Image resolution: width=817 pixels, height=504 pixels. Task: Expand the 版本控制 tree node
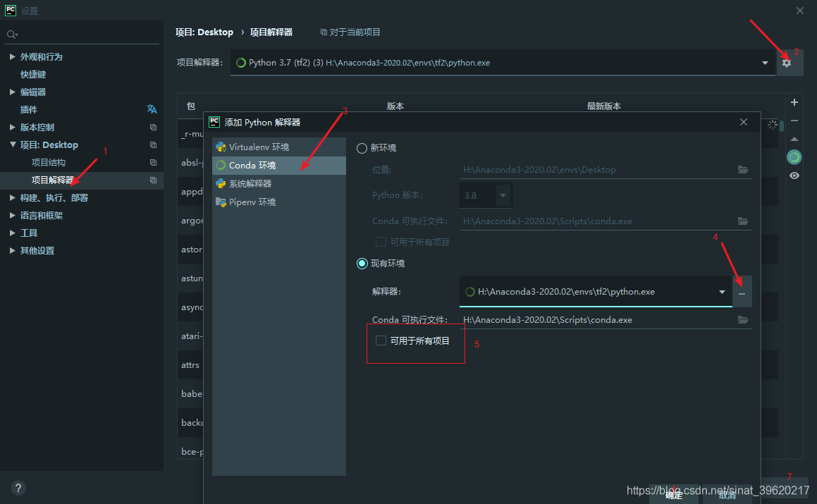click(12, 127)
